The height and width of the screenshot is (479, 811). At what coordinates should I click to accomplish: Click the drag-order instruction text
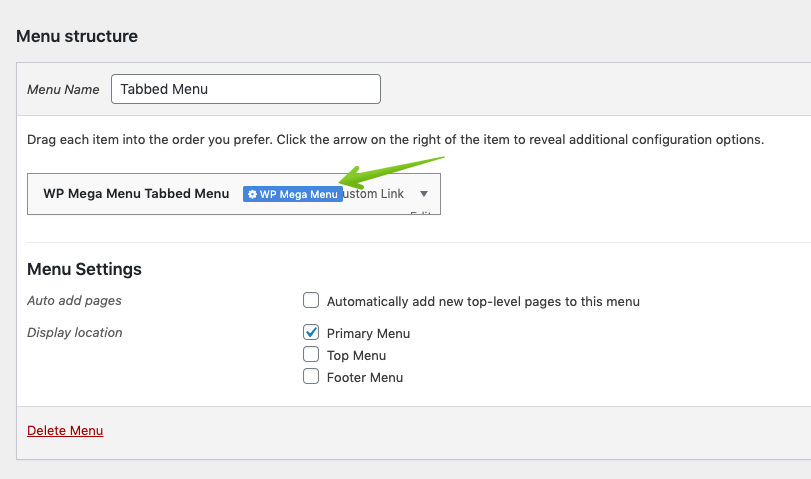396,140
